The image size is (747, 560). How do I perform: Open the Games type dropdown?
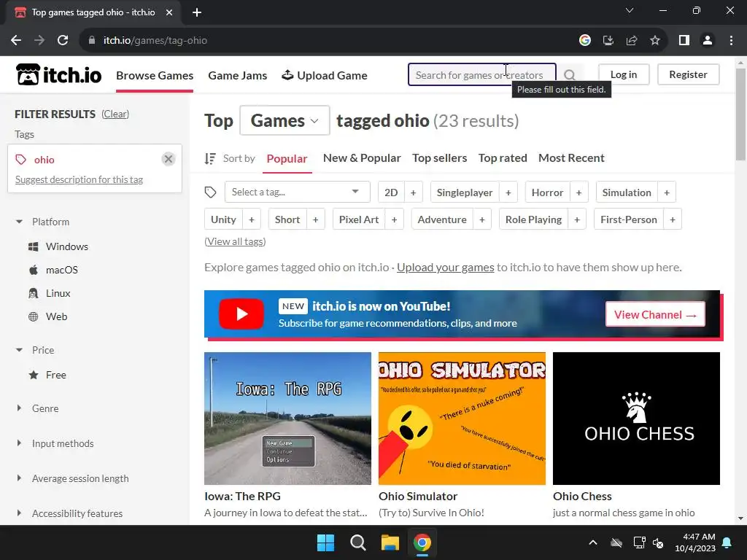click(x=285, y=120)
